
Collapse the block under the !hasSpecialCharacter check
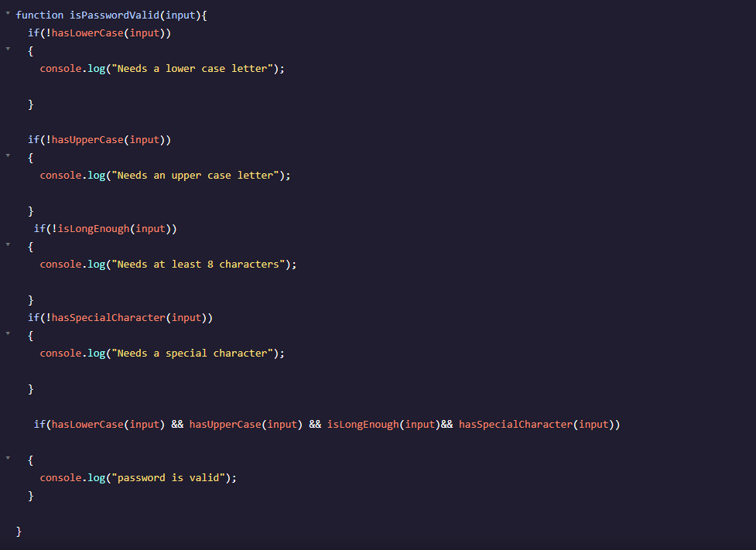(x=8, y=333)
